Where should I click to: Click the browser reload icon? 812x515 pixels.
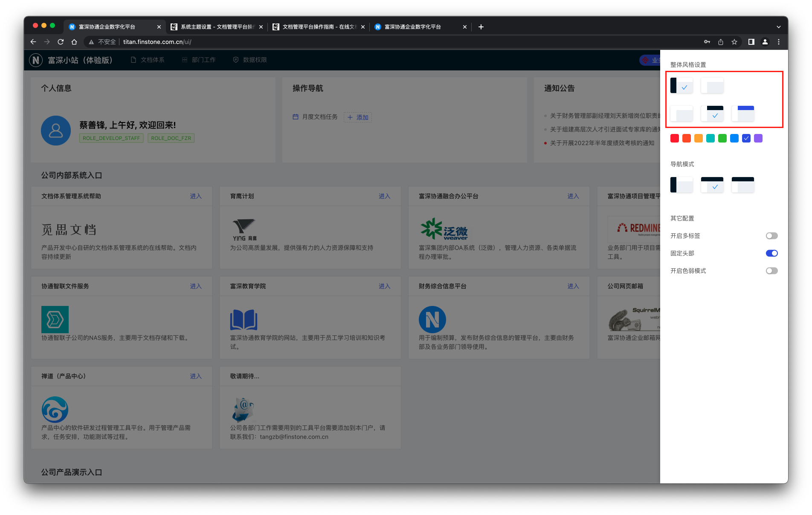pos(61,42)
